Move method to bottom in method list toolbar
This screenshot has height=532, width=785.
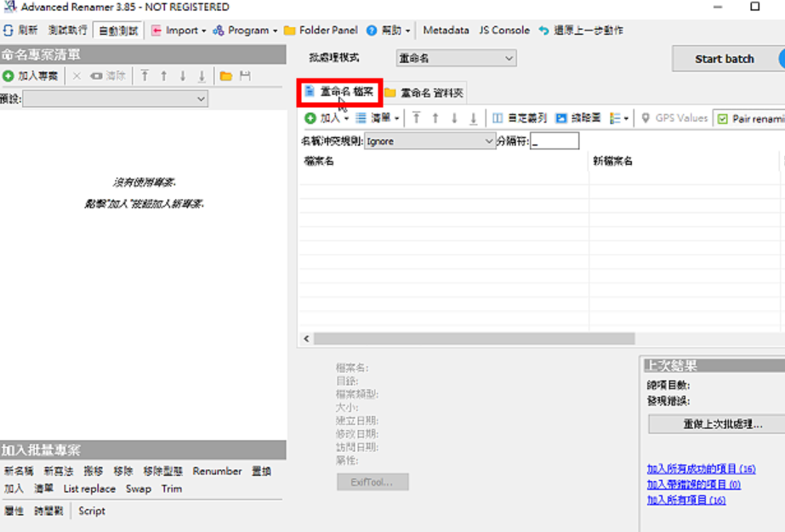tap(202, 76)
